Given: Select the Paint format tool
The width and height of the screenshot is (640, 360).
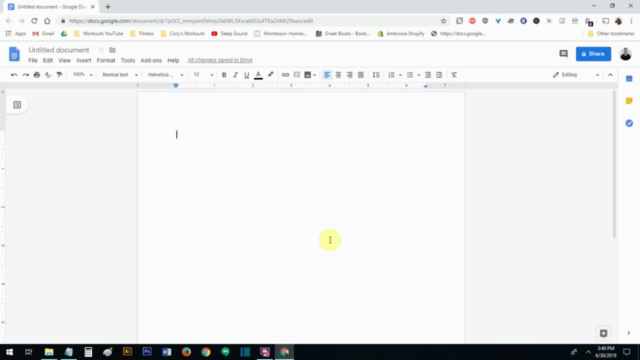Looking at the screenshot, I should click(x=59, y=75).
